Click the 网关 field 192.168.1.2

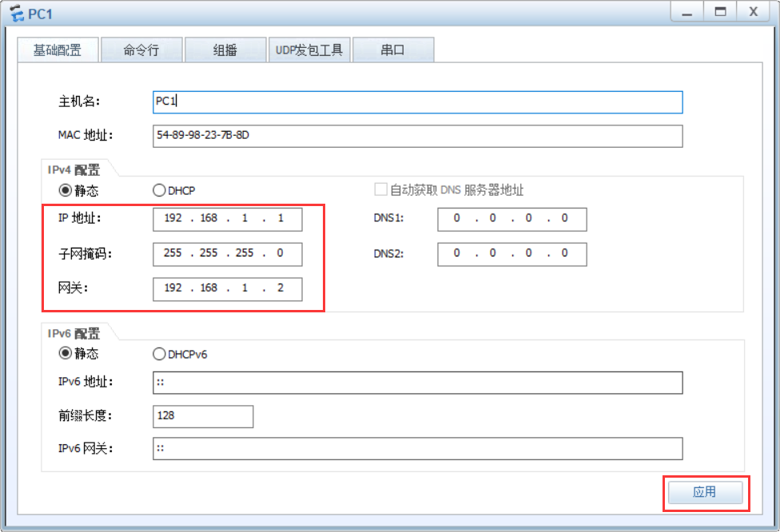227,289
